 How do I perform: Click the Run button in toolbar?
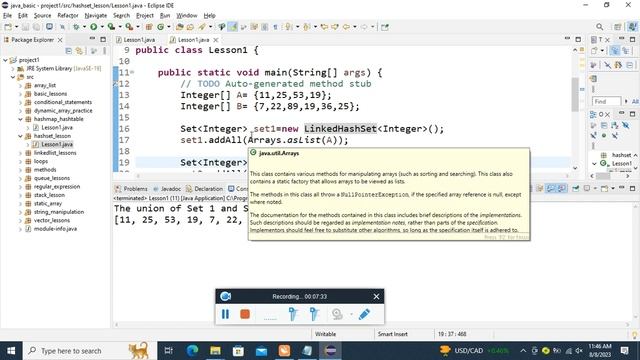(93, 27)
